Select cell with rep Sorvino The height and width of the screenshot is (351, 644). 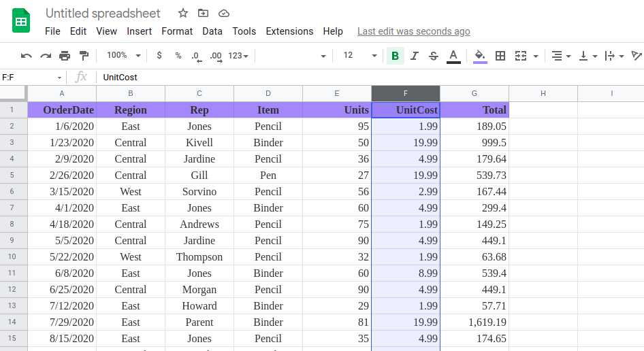point(199,192)
